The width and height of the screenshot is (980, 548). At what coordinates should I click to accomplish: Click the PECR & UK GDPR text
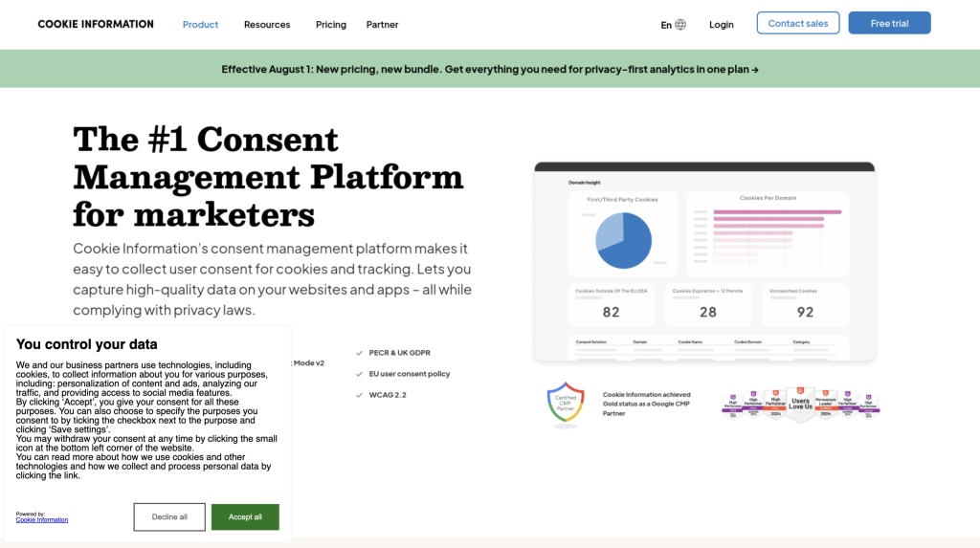pyautogui.click(x=399, y=353)
